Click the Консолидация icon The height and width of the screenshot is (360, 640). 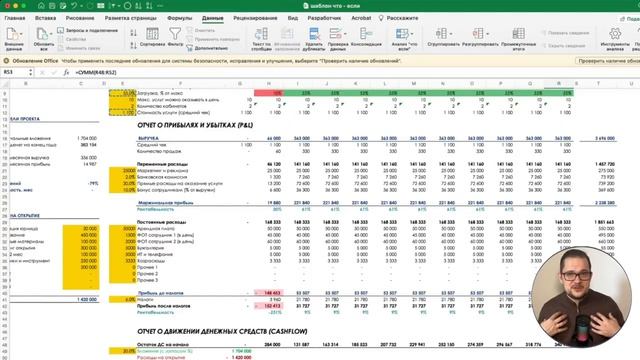click(366, 34)
